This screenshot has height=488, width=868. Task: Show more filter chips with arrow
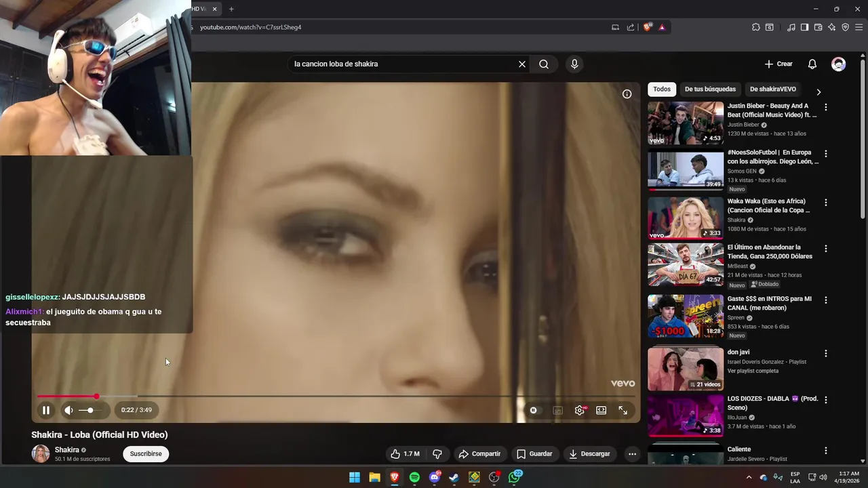point(818,91)
